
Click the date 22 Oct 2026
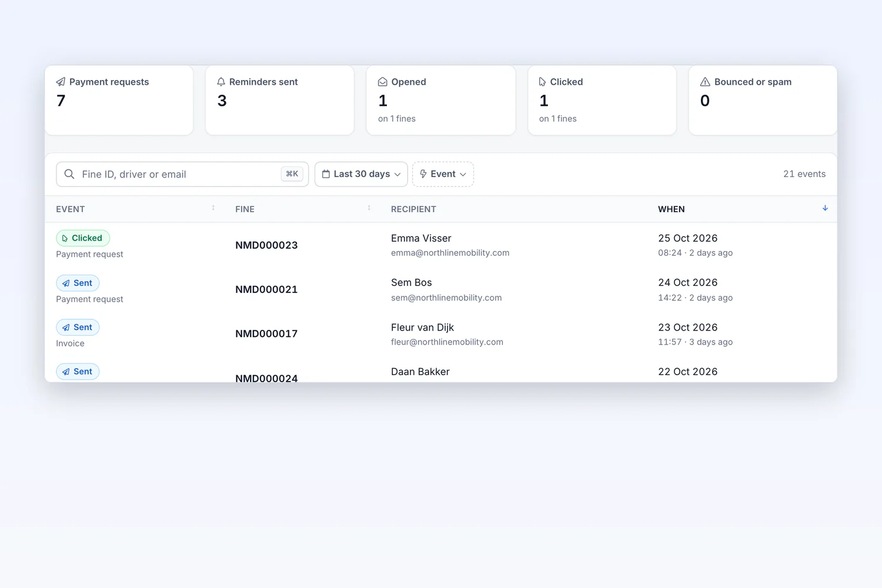tap(688, 372)
